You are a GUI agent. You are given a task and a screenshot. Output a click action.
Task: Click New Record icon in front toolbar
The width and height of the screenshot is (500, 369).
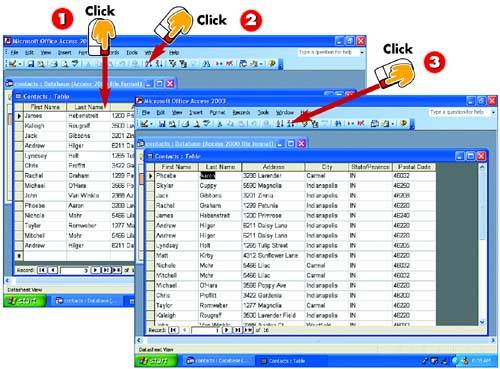tap(350, 124)
